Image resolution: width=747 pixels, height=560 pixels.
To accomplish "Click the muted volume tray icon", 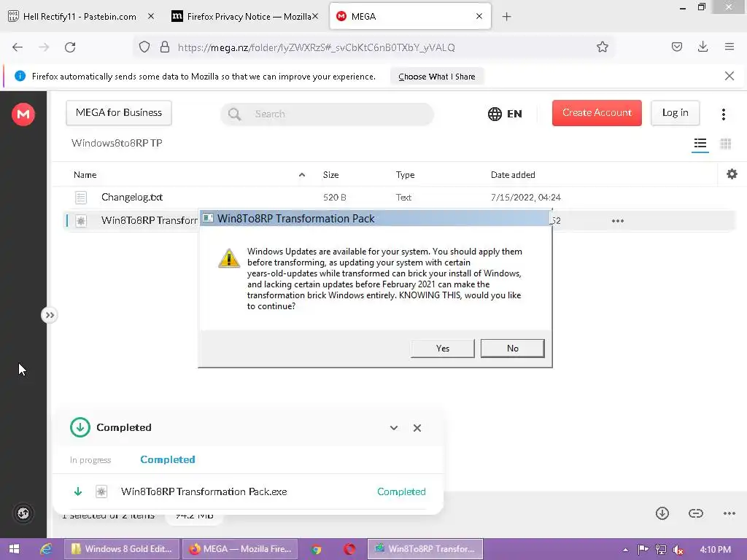I will (x=678, y=550).
